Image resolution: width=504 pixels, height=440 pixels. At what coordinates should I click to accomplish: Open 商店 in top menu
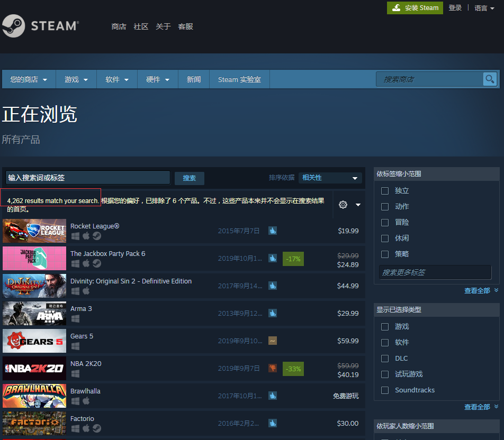pos(119,26)
